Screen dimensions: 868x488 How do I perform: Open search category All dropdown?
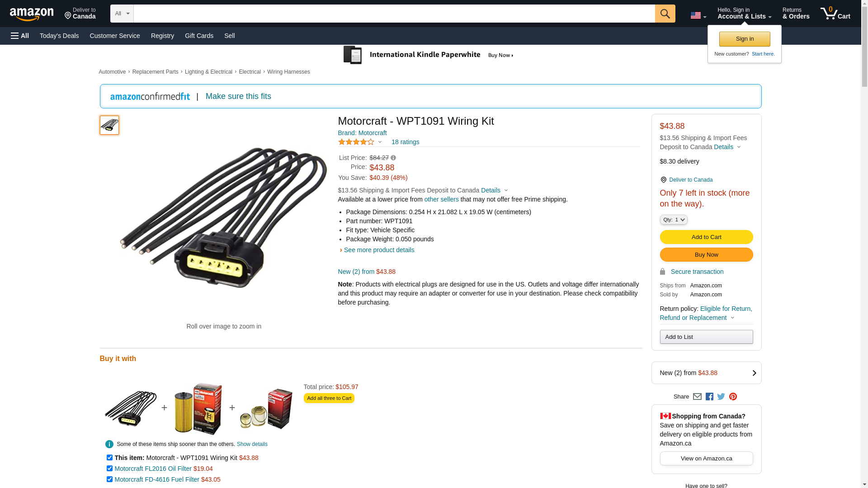point(122,14)
